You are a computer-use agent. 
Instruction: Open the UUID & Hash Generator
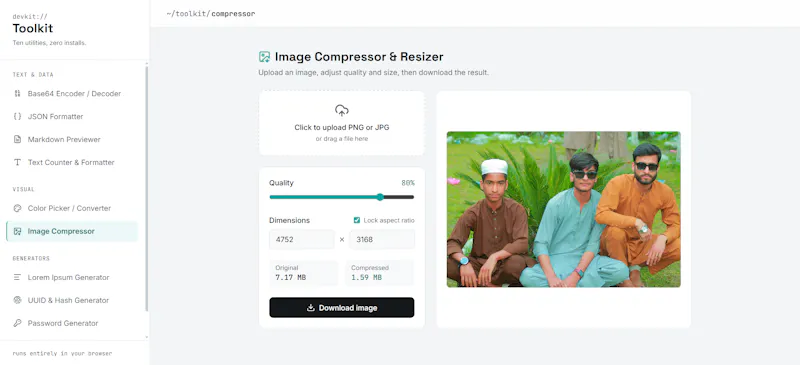pyautogui.click(x=72, y=300)
